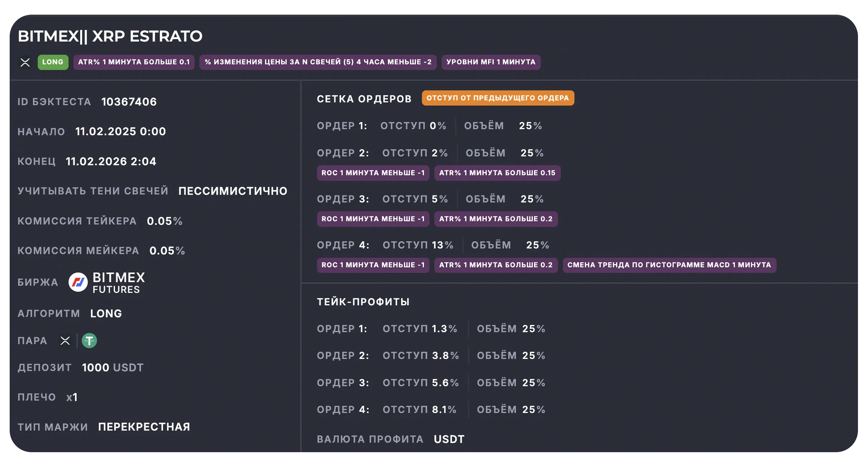Click the 'ROC 1 МИНУТА МЕНЬШЕ -1' chip under Ордер 2

373,173
